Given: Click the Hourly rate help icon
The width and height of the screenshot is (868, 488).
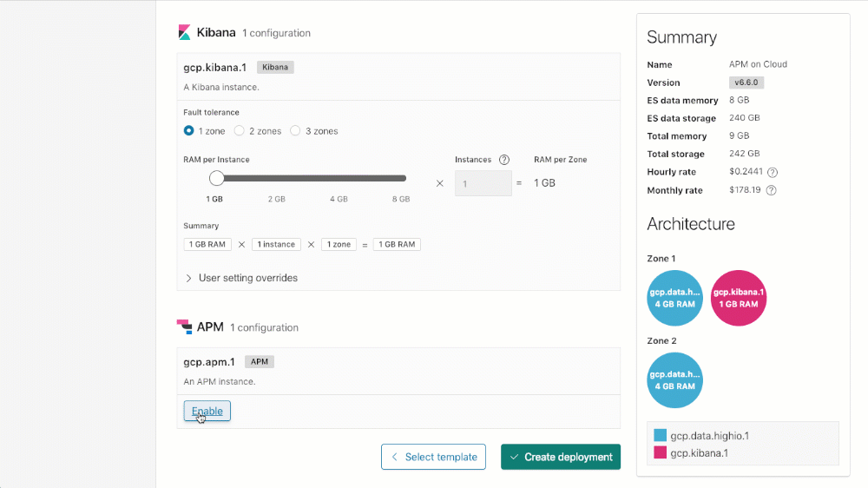Looking at the screenshot, I should pyautogui.click(x=773, y=173).
